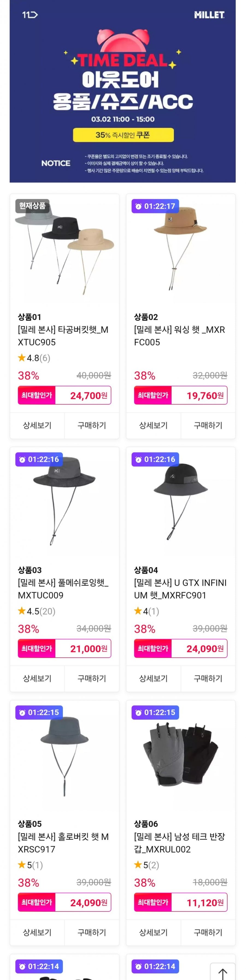246x980 pixels.
Task: Tap the 11st logo icon
Action: pyautogui.click(x=30, y=15)
